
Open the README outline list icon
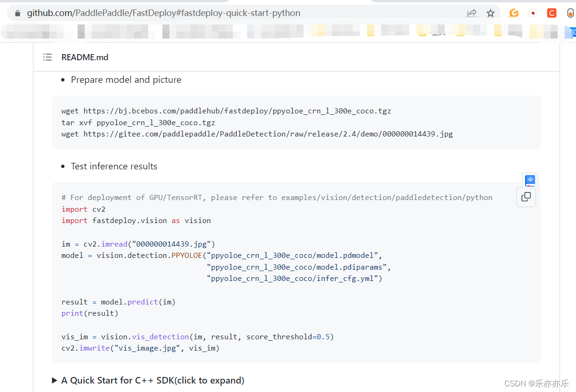48,57
